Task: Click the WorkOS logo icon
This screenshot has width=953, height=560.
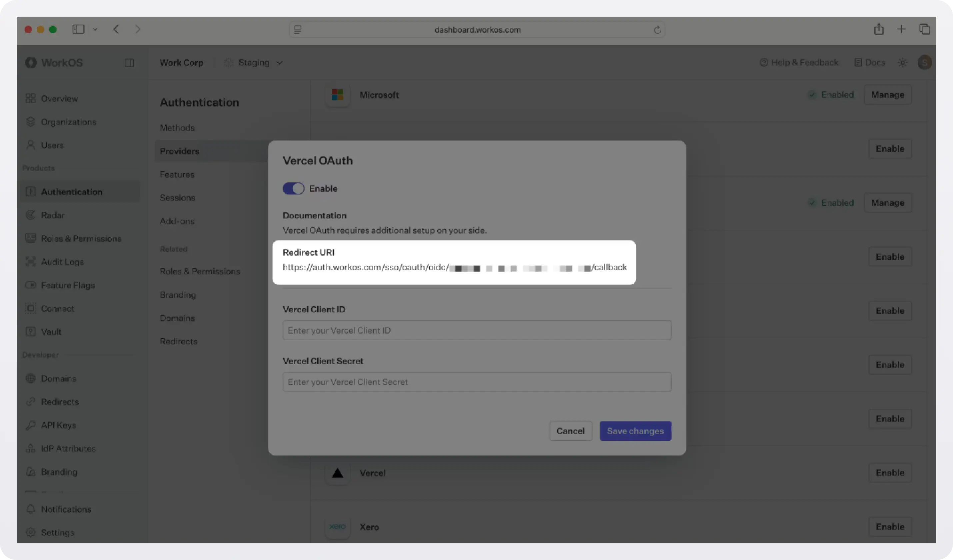Action: click(31, 62)
